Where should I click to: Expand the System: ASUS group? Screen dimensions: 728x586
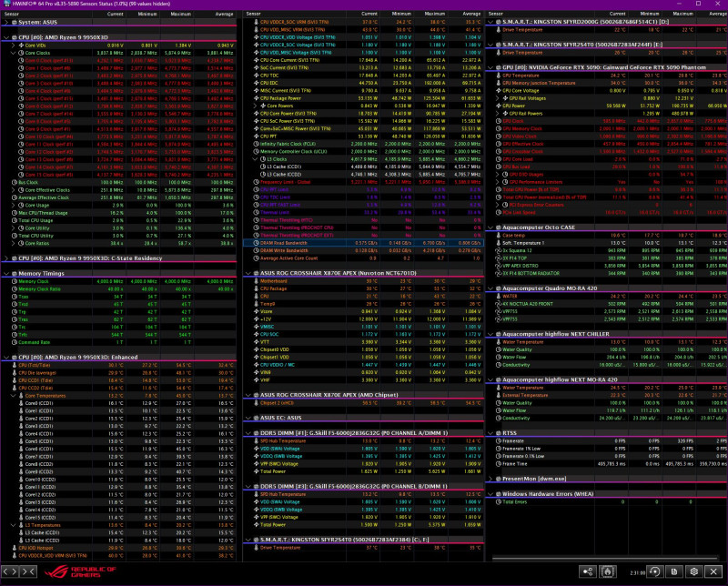tap(6, 22)
